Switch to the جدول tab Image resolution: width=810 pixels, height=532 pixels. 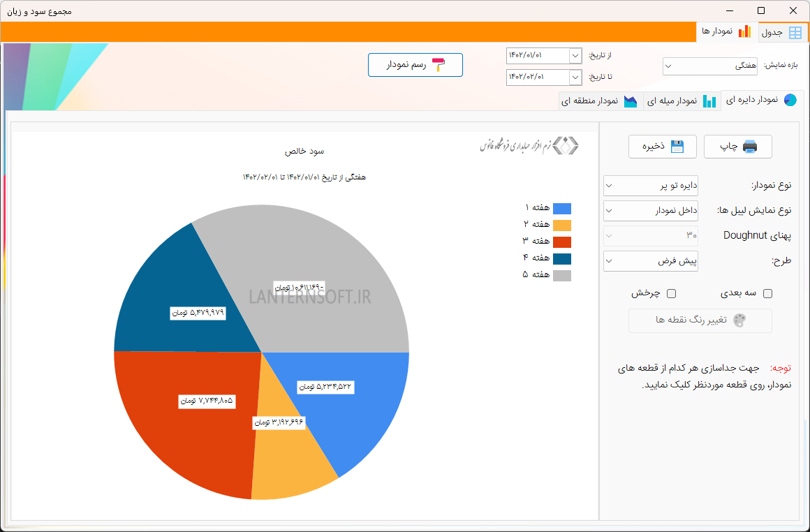point(782,33)
